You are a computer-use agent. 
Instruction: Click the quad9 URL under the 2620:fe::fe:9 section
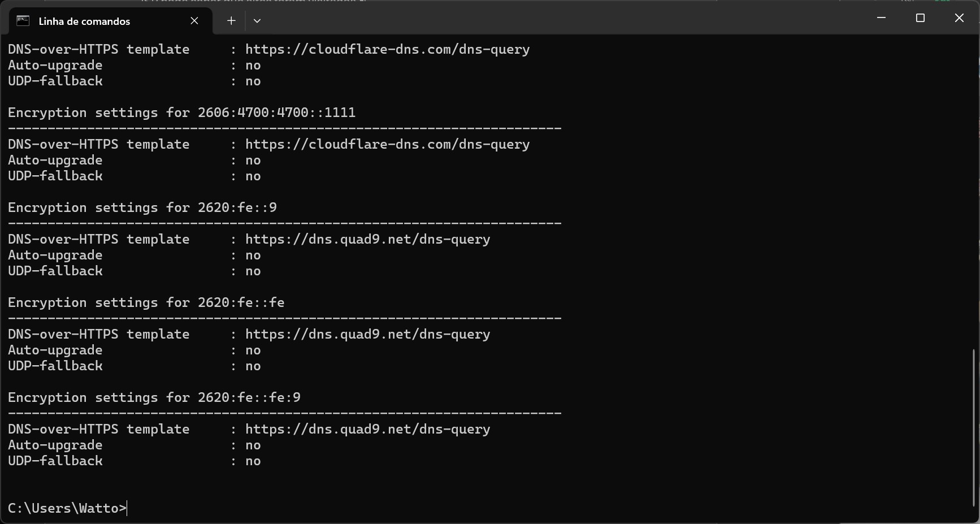pos(367,429)
